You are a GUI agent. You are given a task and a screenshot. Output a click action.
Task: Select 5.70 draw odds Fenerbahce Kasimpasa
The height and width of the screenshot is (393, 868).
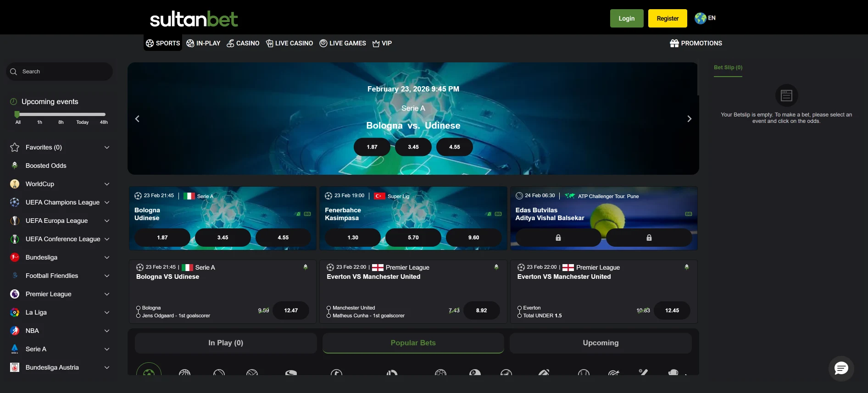pyautogui.click(x=413, y=238)
